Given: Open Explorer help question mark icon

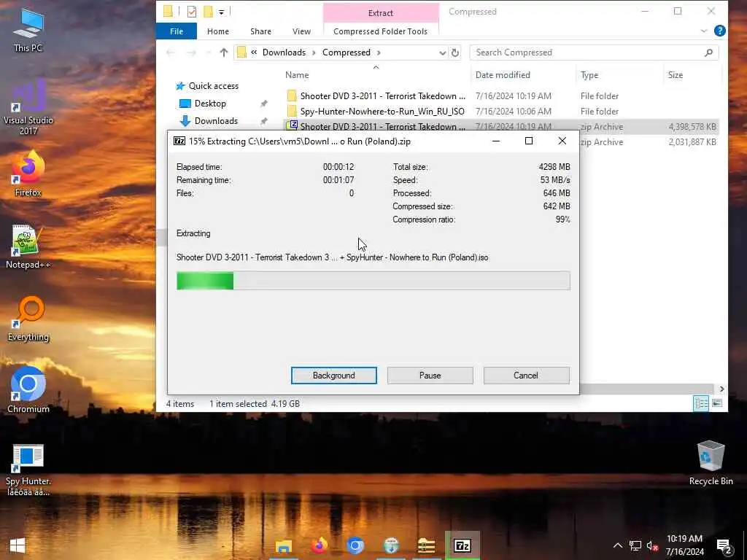Looking at the screenshot, I should pos(719,31).
